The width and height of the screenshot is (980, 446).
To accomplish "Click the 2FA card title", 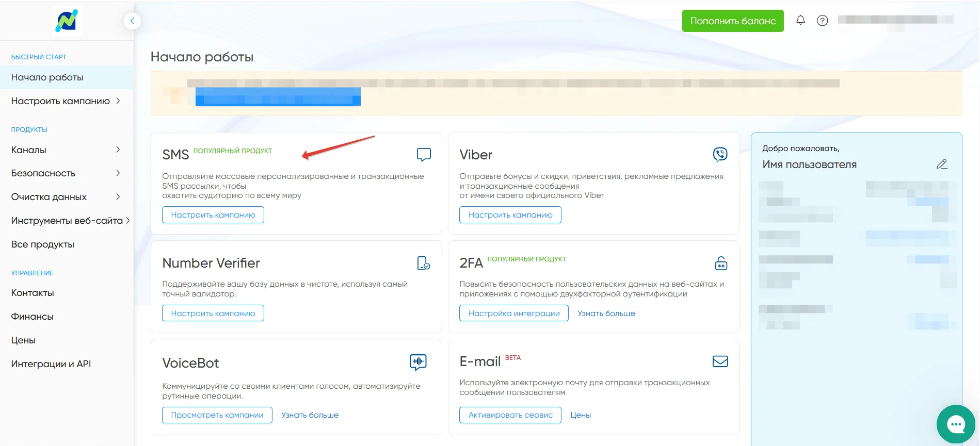I will click(x=471, y=263).
